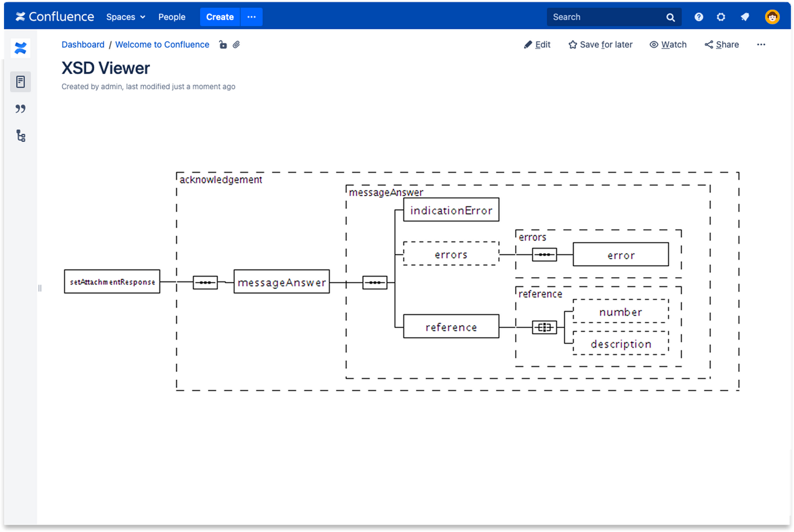The width and height of the screenshot is (794, 532).
Task: View attachments via the paperclip icon
Action: [x=236, y=45]
